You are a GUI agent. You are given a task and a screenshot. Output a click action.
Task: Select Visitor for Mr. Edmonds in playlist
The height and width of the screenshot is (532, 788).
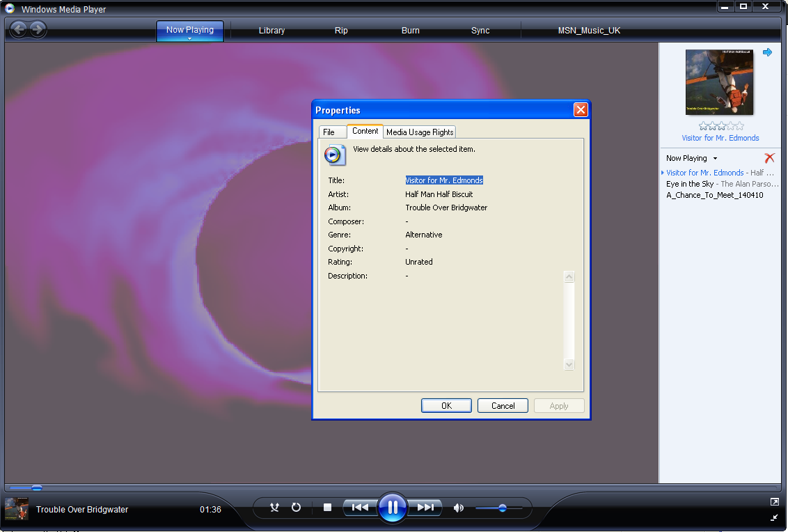pos(720,173)
